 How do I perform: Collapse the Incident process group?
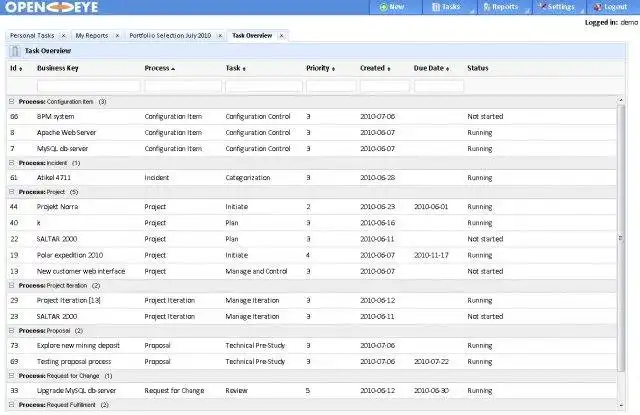(x=12, y=163)
